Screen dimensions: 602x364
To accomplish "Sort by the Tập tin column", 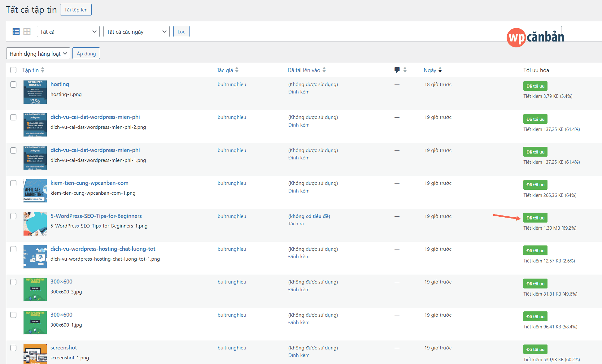I will [x=31, y=70].
